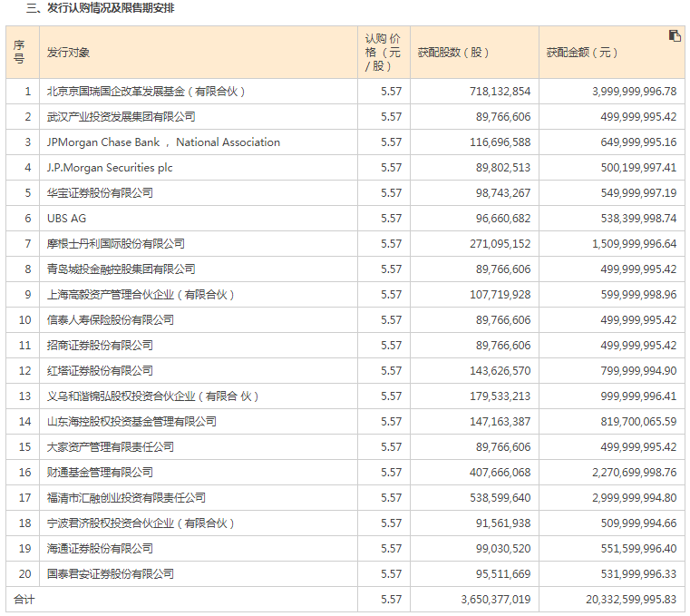Viewport: 690px width, 616px height.
Task: Click amount 2,999,999,994.80
Action: pos(634,498)
